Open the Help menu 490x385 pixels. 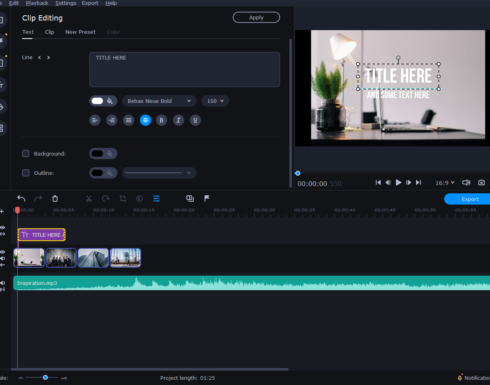click(111, 3)
